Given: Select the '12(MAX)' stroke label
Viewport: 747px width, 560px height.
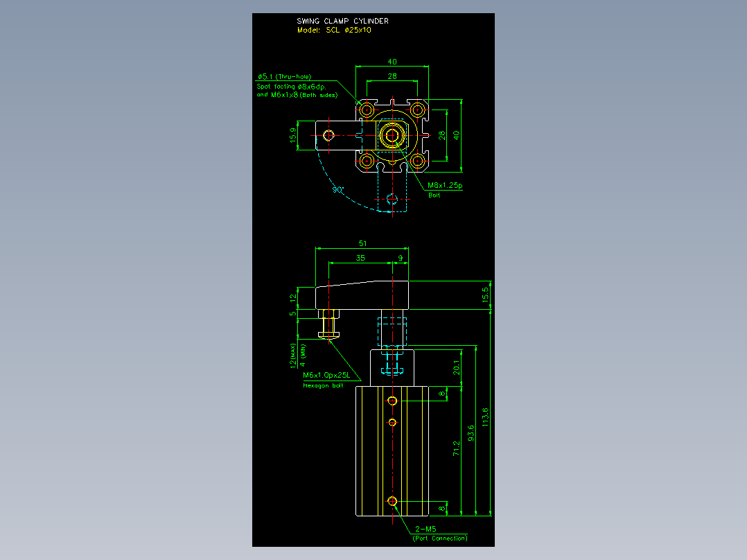Looking at the screenshot, I should [x=292, y=356].
